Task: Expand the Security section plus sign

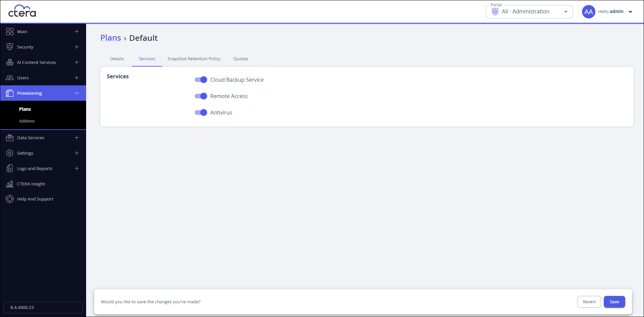Action: pos(77,47)
